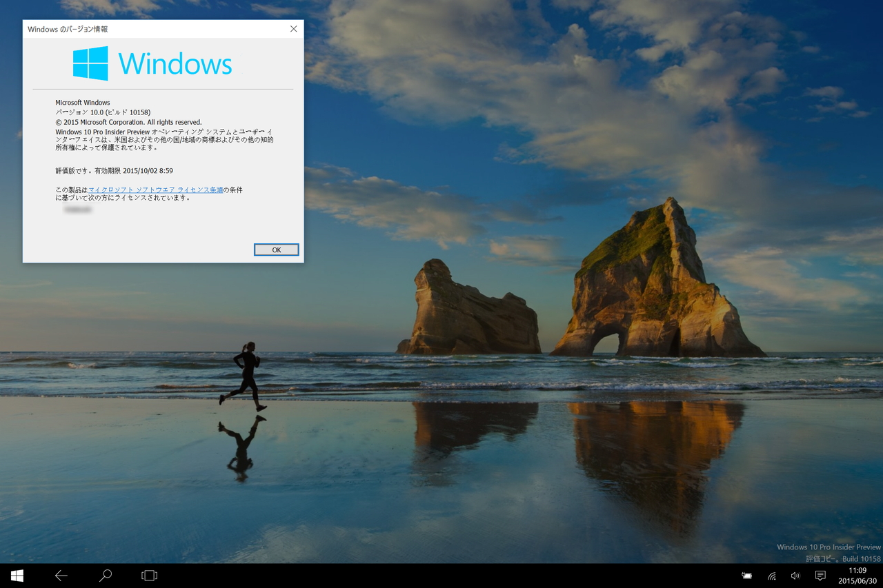Enable quiet hours via Action Center icon

click(820, 576)
